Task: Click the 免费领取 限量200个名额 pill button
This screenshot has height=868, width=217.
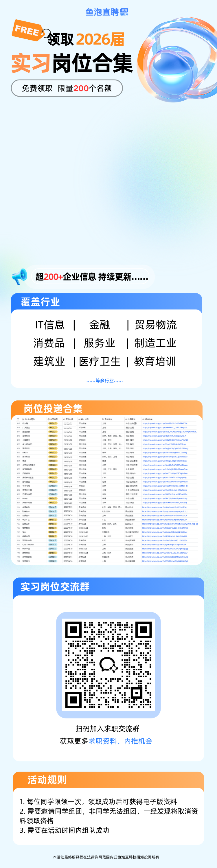Action: tap(67, 88)
